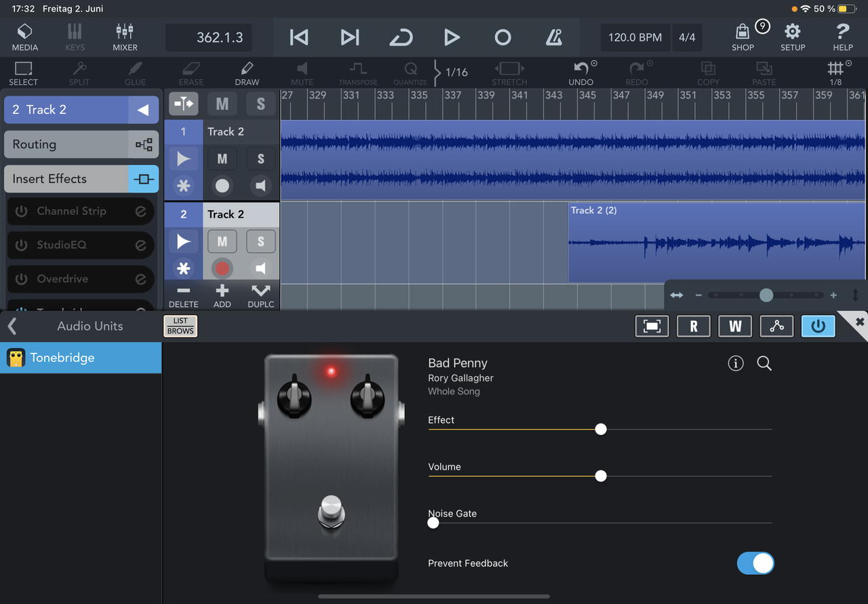Screen dimensions: 868x604
Task: Delete the selected track
Action: (x=184, y=296)
